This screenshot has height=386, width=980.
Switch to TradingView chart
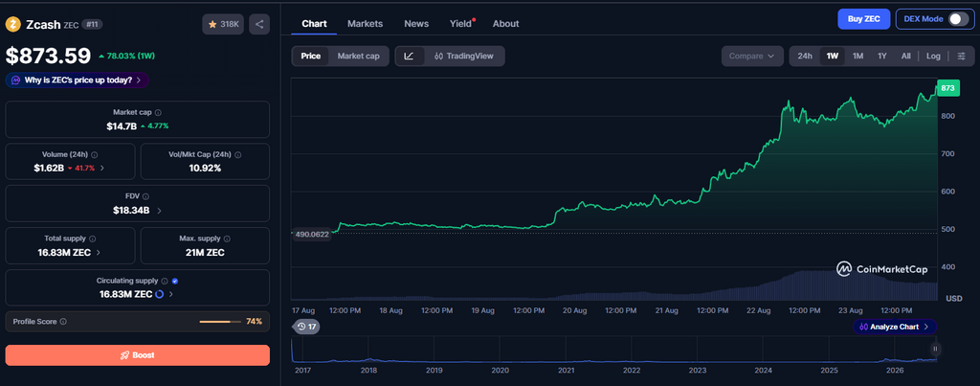pyautogui.click(x=464, y=56)
